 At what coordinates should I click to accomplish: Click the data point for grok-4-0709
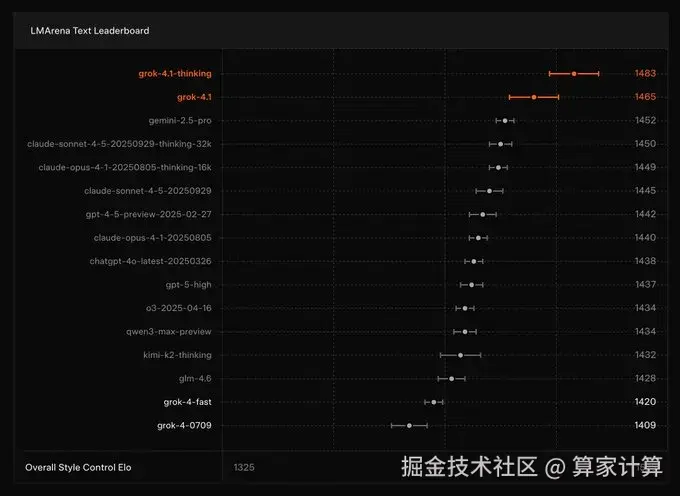409,425
